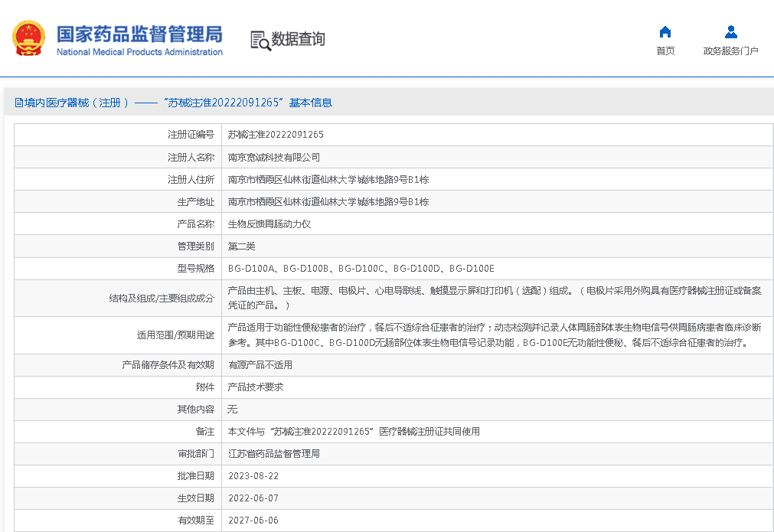Image resolution: width=774 pixels, height=532 pixels.
Task: Click product name 生物反馈胃肠动力仪
Action: 269,224
